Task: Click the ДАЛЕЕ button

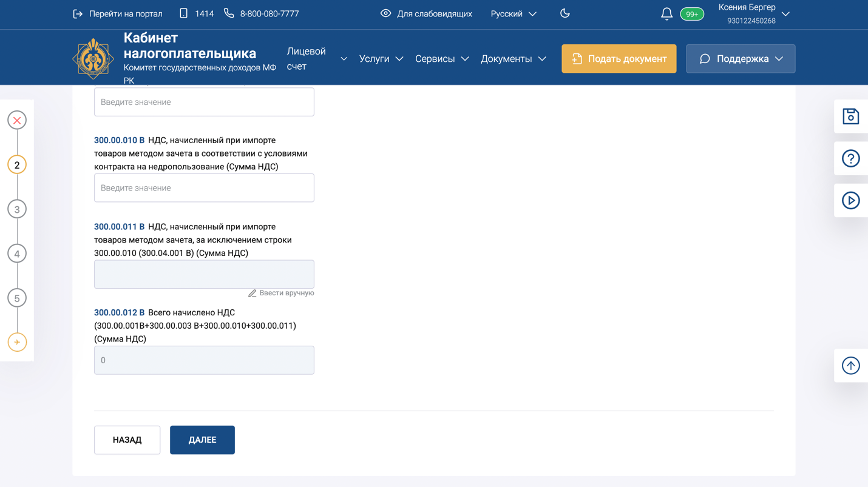Action: click(202, 440)
